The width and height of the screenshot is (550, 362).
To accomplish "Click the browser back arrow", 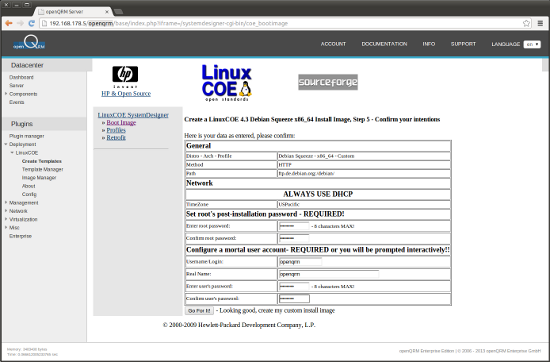I will pos(9,23).
